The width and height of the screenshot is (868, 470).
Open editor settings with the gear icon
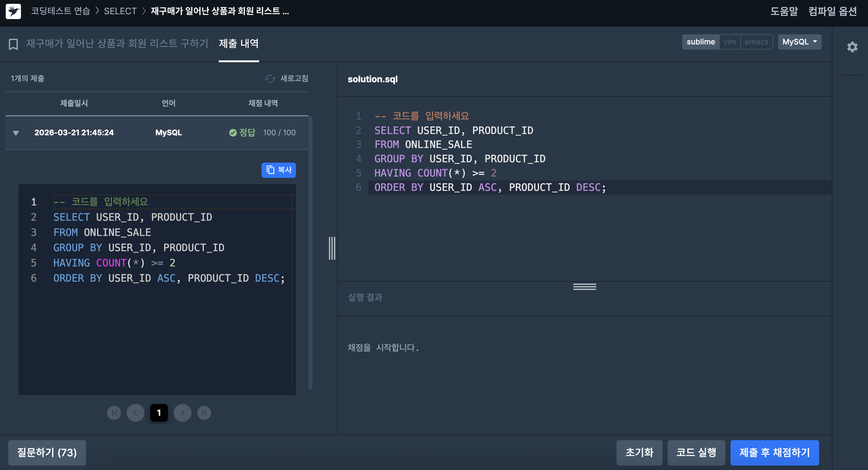click(x=852, y=47)
